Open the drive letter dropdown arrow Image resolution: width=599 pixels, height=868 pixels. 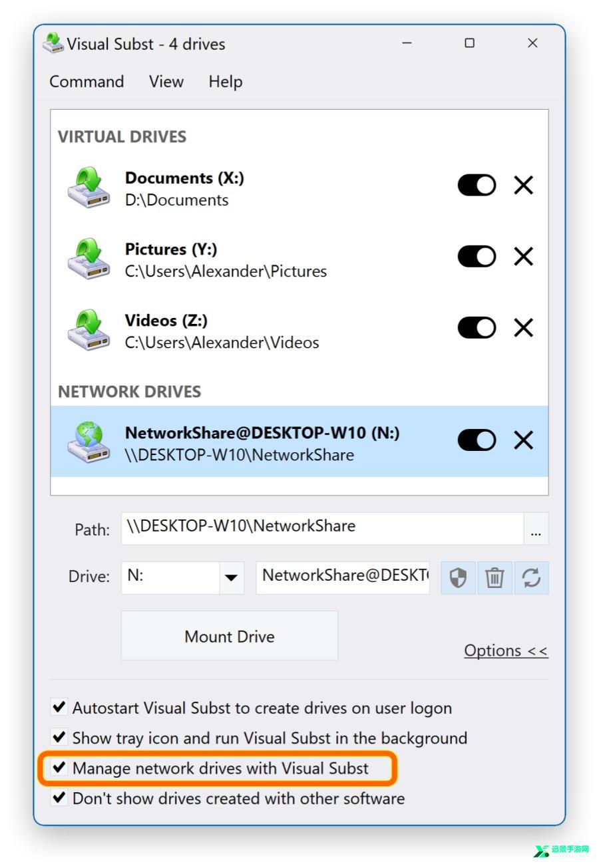[231, 577]
